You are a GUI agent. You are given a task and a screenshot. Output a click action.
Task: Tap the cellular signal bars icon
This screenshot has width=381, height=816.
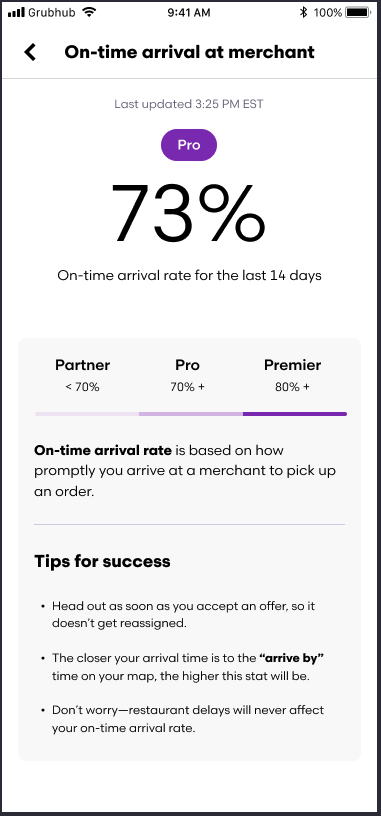(x=16, y=12)
